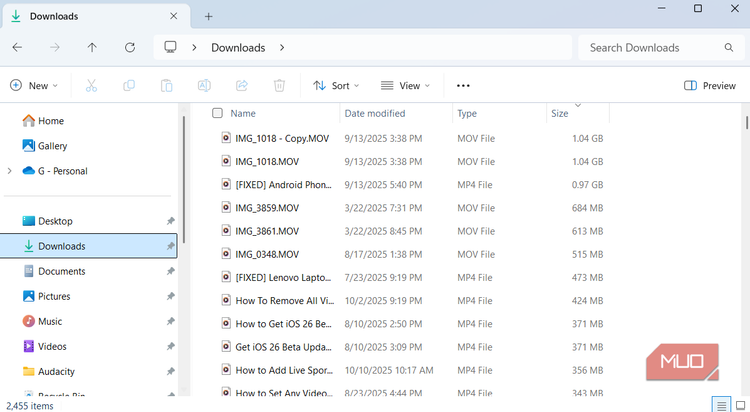Screen dimensions: 750x412
Task: Select the [FIXED] Lenovo Lapto... file
Action: tap(283, 278)
